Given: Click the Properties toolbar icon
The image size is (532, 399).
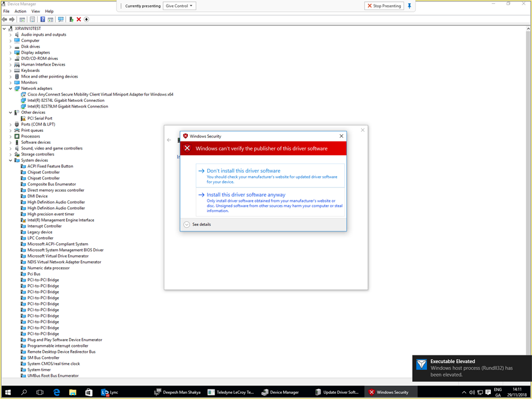Looking at the screenshot, I should click(31, 19).
